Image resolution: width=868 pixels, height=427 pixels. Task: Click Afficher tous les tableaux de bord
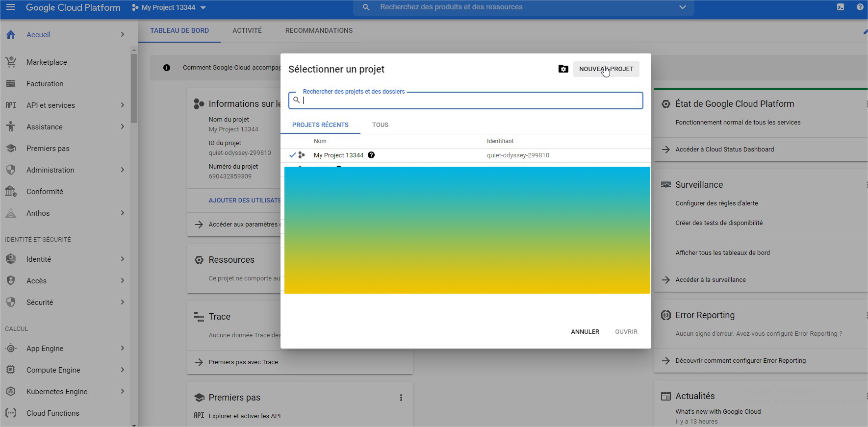click(x=722, y=253)
